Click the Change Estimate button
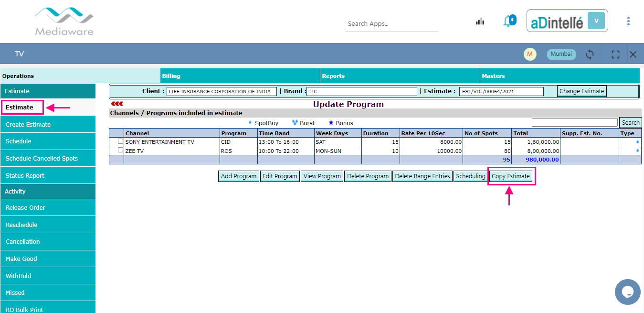The image size is (644, 313). click(582, 91)
